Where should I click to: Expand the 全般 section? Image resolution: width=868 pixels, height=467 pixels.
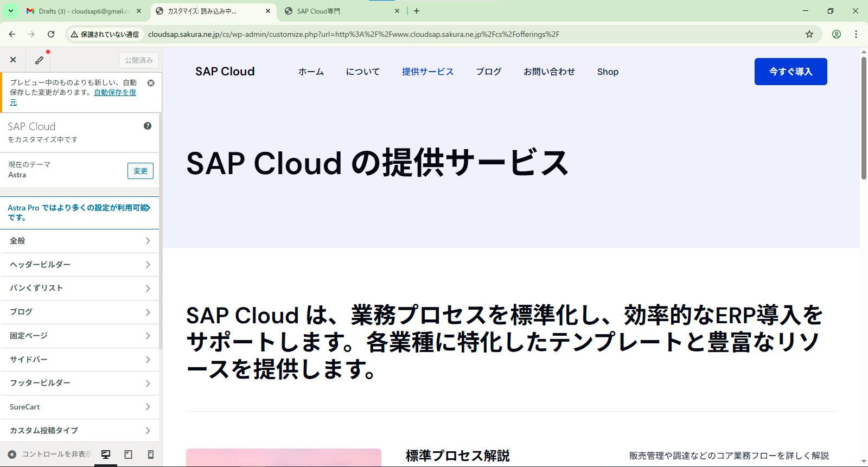(80, 241)
